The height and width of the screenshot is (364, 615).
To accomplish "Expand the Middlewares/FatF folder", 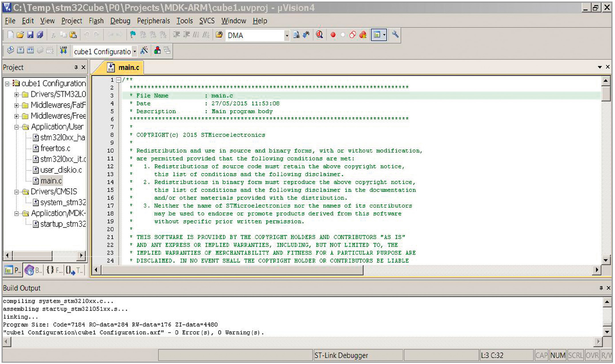I will click(17, 105).
